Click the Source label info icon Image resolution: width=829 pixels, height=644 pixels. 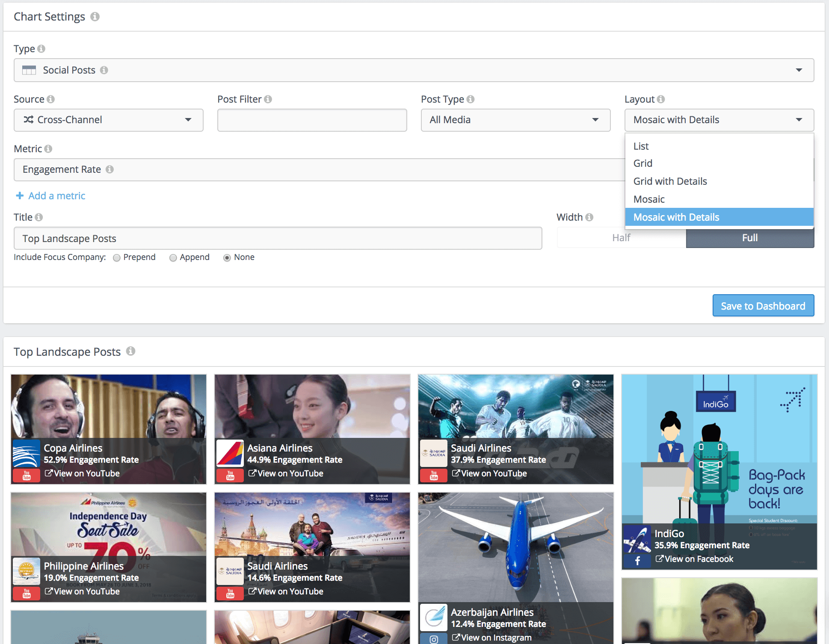[50, 99]
